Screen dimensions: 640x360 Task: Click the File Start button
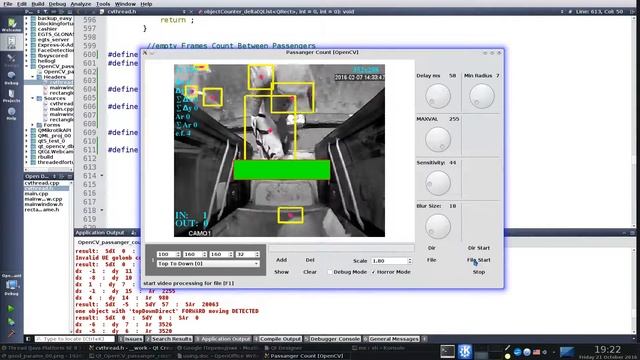pyautogui.click(x=478, y=260)
